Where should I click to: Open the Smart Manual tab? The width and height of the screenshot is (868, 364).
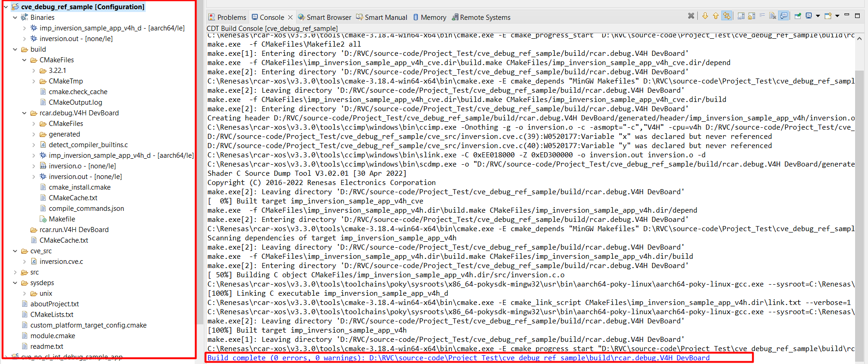pos(381,18)
